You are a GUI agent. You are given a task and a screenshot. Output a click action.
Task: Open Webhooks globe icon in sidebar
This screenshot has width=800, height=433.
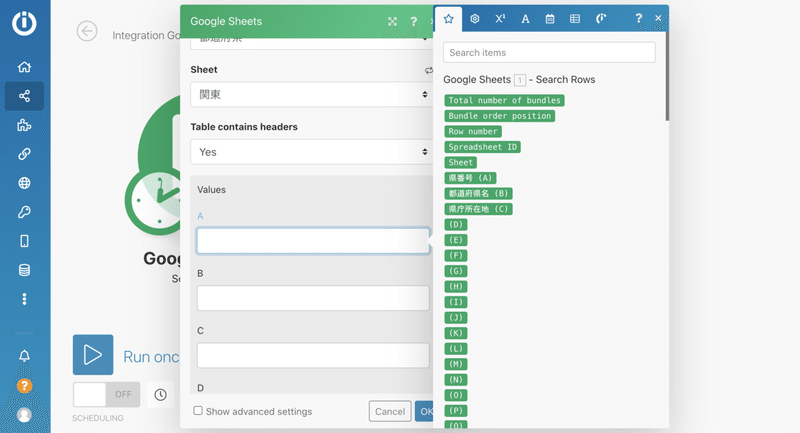(24, 183)
